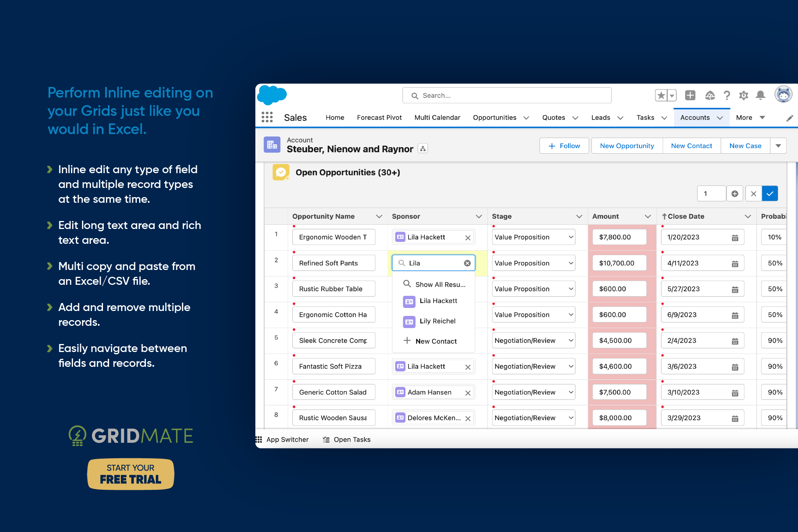Open the calendar picker for 1/20/2023 Close Date

[735, 237]
